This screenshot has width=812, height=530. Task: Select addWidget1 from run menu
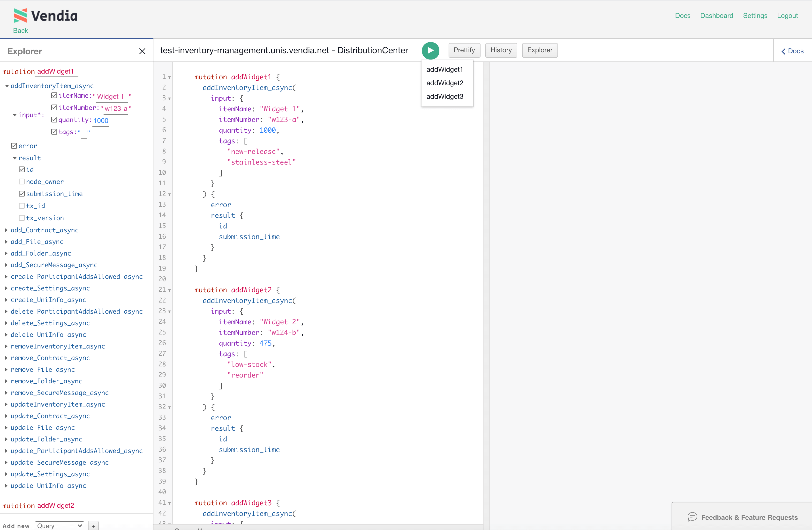pyautogui.click(x=444, y=69)
